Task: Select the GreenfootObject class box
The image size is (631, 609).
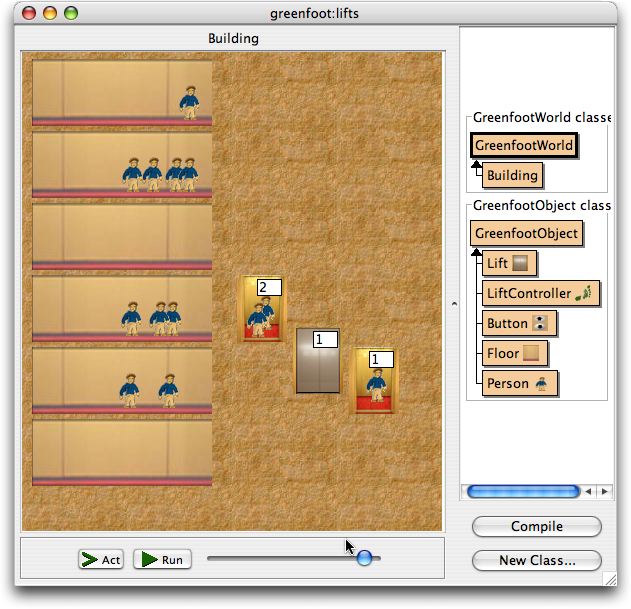Action: [x=526, y=233]
